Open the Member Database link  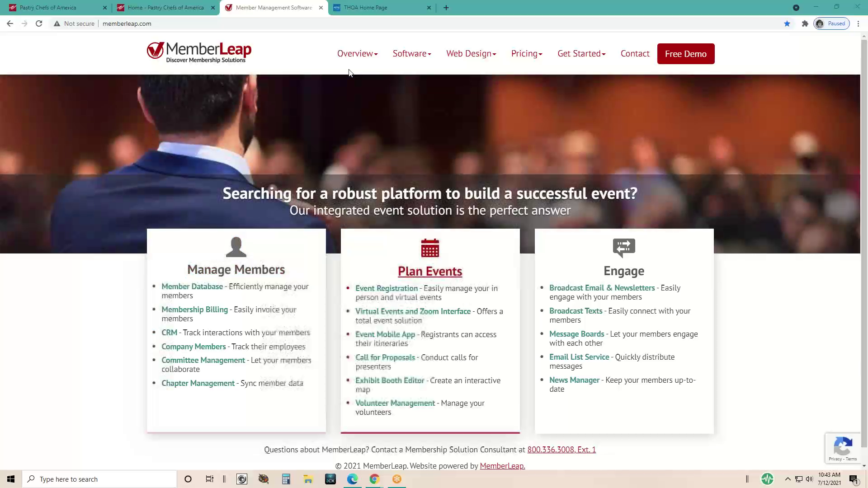192,286
